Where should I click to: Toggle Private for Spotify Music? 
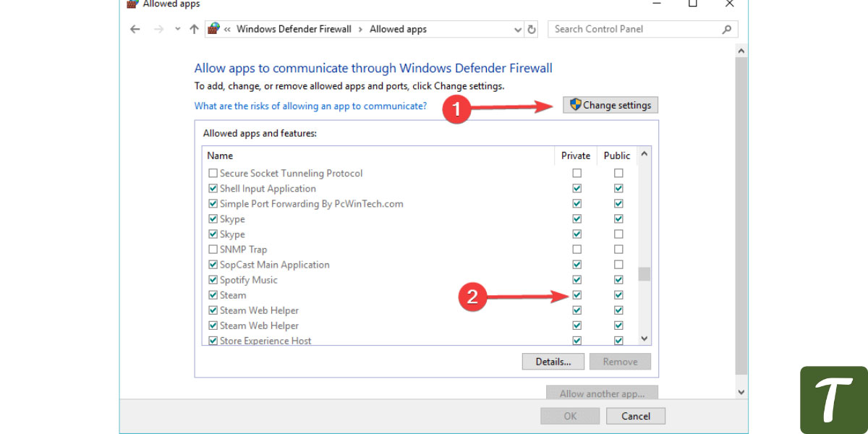[576, 280]
